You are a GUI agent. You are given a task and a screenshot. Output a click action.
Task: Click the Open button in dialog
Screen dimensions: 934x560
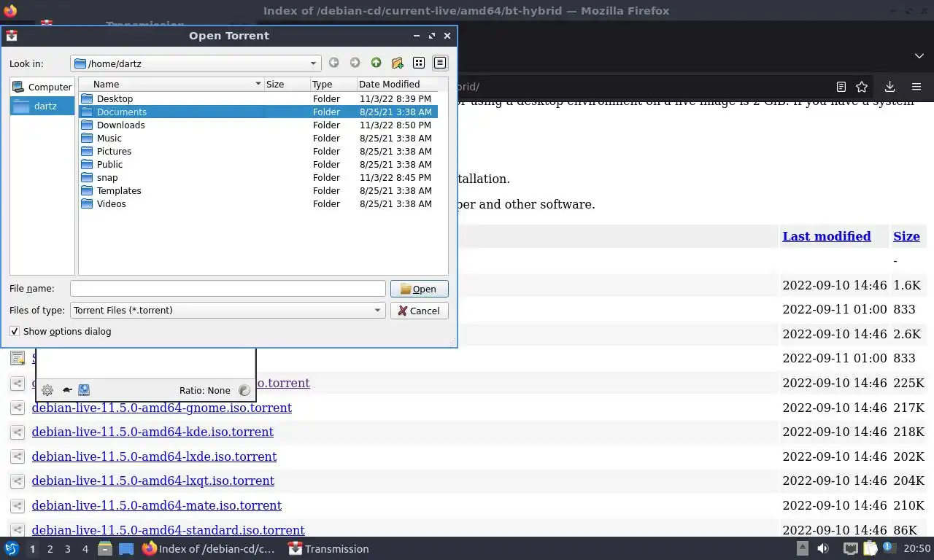point(419,289)
